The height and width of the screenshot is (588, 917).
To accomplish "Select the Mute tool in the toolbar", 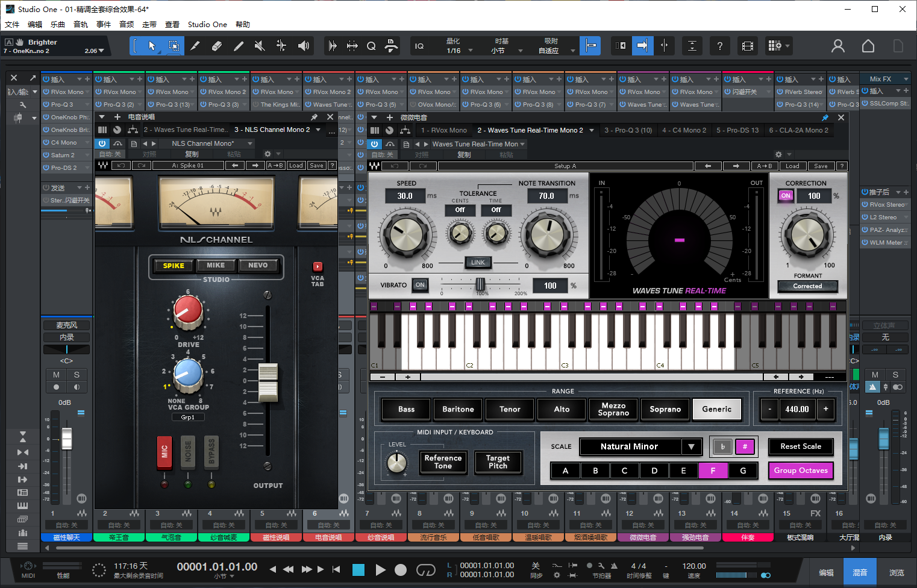I will [260, 45].
